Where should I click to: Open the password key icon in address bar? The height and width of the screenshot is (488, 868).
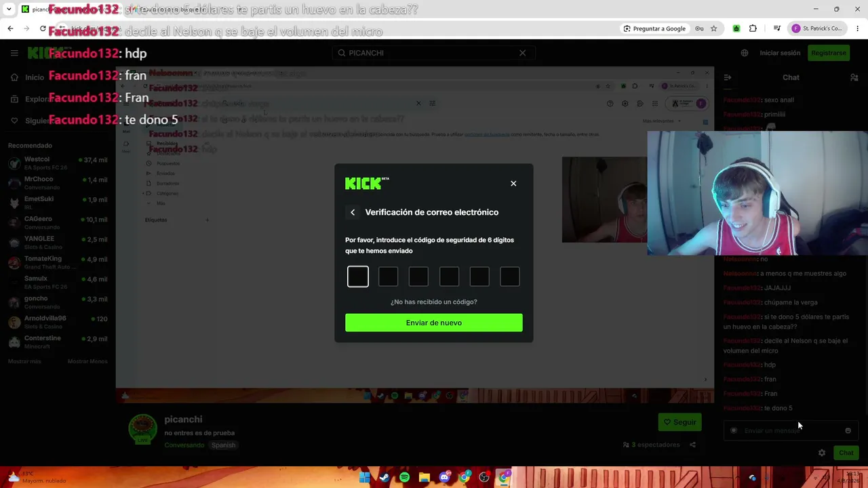[x=699, y=28]
